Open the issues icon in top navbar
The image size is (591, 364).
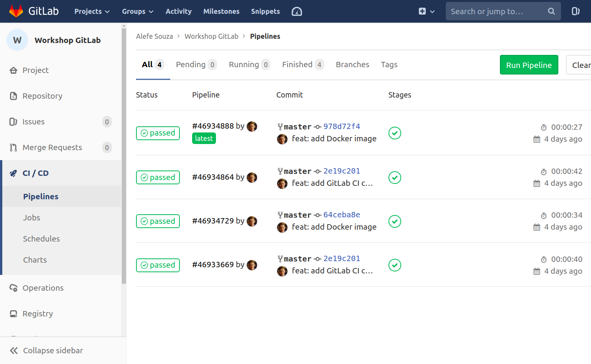pyautogui.click(x=576, y=11)
